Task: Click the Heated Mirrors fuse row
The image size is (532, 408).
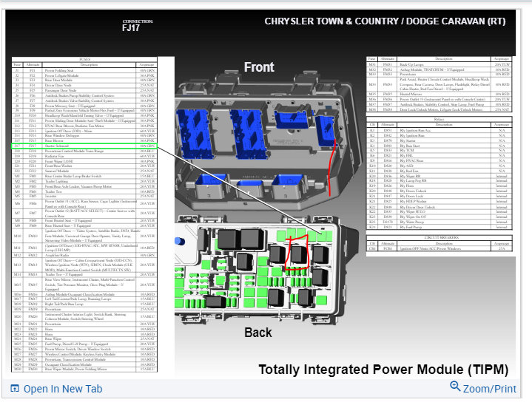Action: 439,94
